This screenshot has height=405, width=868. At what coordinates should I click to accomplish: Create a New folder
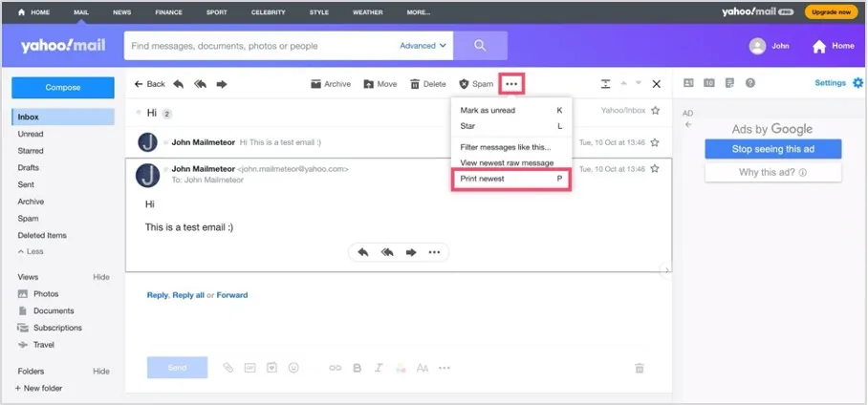(x=38, y=389)
